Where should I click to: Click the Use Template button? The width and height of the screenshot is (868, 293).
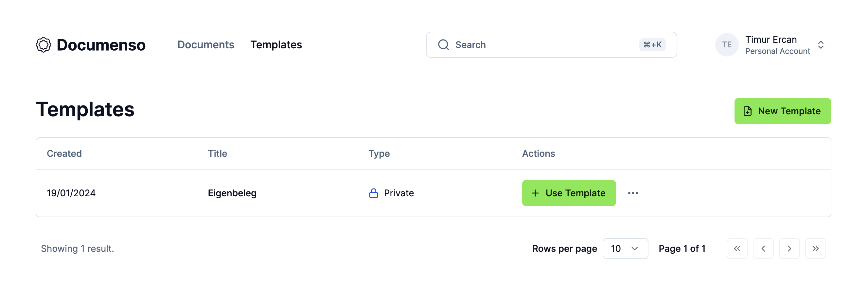[569, 193]
